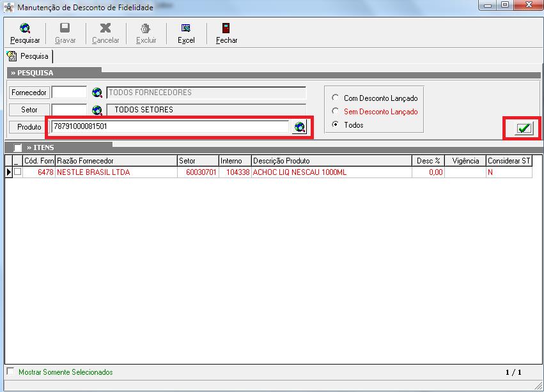Click the resize grip at window corner
This screenshot has width=544, height=392.
(x=539, y=386)
